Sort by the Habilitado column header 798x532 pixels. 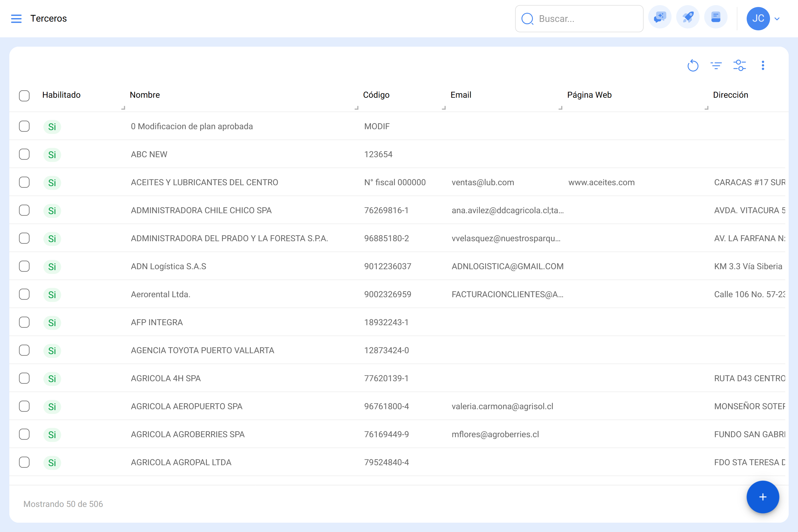[x=62, y=95]
